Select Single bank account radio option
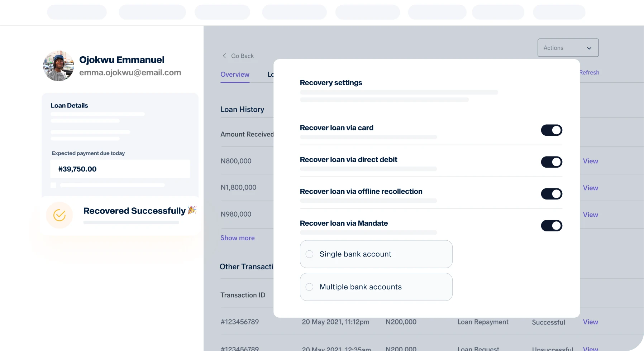 coord(310,254)
